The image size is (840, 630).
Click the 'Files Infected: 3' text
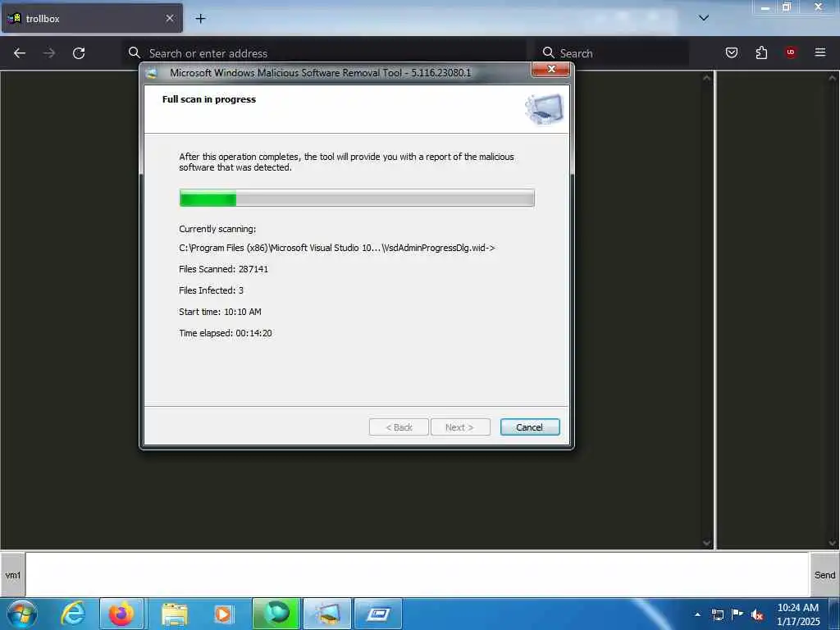pos(211,290)
